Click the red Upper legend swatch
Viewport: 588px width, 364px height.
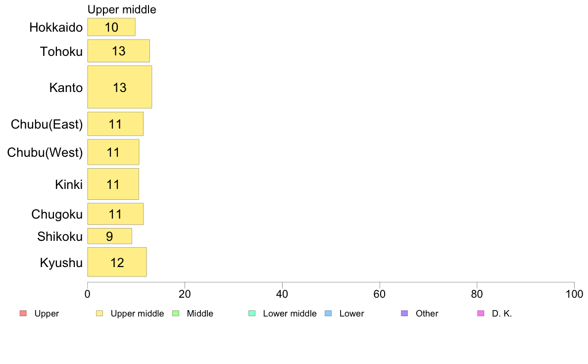coord(23,314)
